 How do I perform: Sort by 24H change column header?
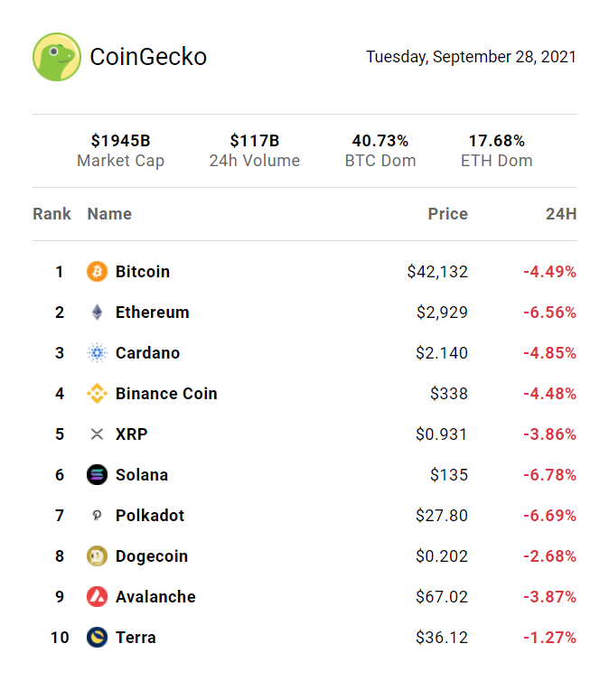click(x=561, y=214)
